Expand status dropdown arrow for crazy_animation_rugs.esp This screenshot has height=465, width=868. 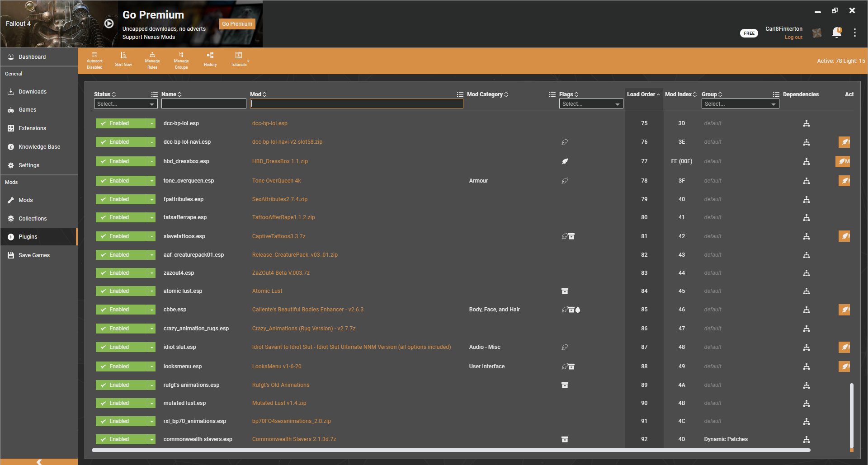[x=152, y=329]
